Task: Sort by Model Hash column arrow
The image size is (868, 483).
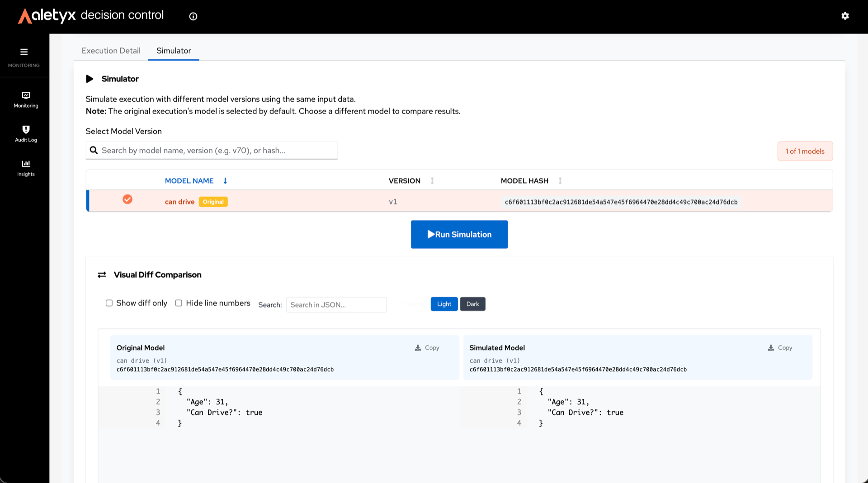Action: [560, 181]
